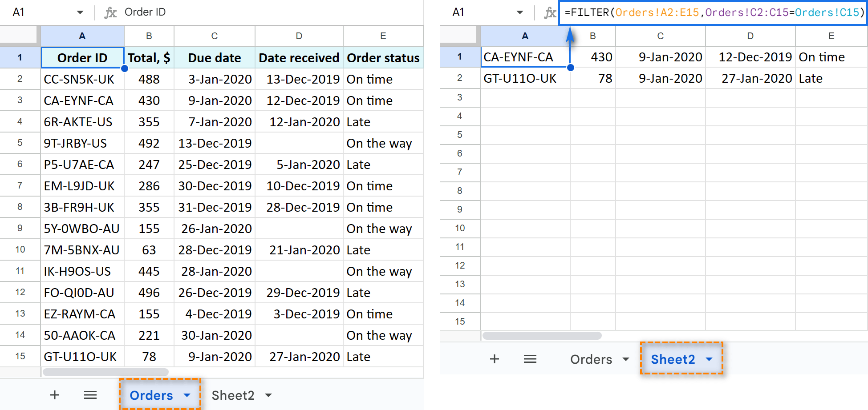This screenshot has width=868, height=410.
Task: Select cell EZ-RAYM-CA in Orders sheet
Action: pos(82,314)
